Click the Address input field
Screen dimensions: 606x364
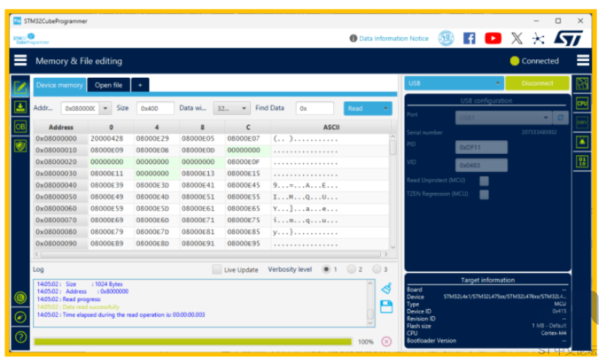click(x=80, y=108)
